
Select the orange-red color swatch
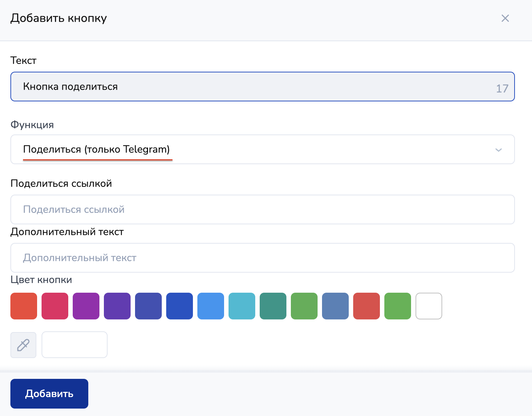pyautogui.click(x=24, y=306)
